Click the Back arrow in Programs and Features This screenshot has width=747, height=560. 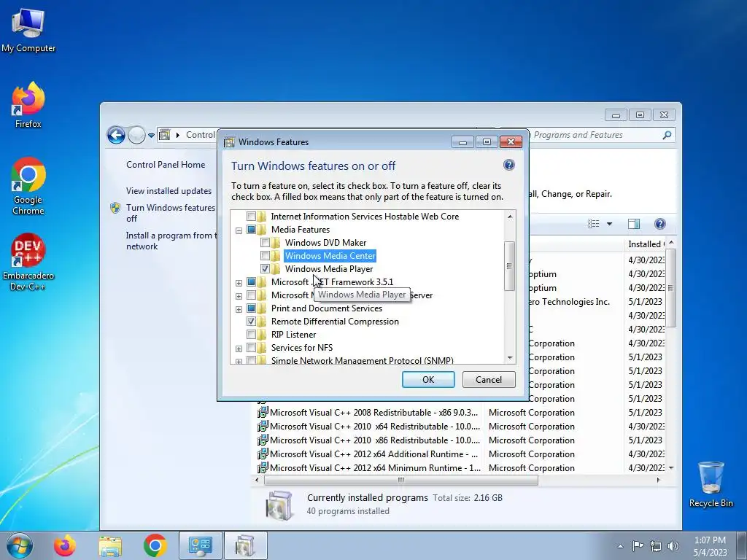coord(116,135)
